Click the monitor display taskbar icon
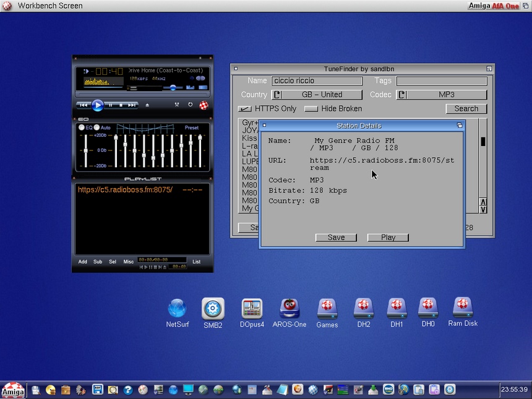 click(188, 390)
